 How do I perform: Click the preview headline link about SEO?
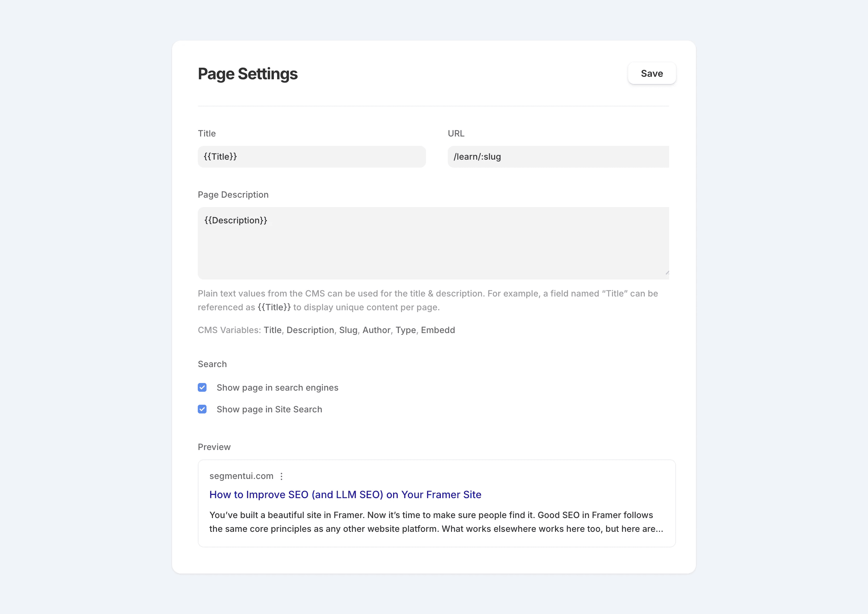coord(345,495)
